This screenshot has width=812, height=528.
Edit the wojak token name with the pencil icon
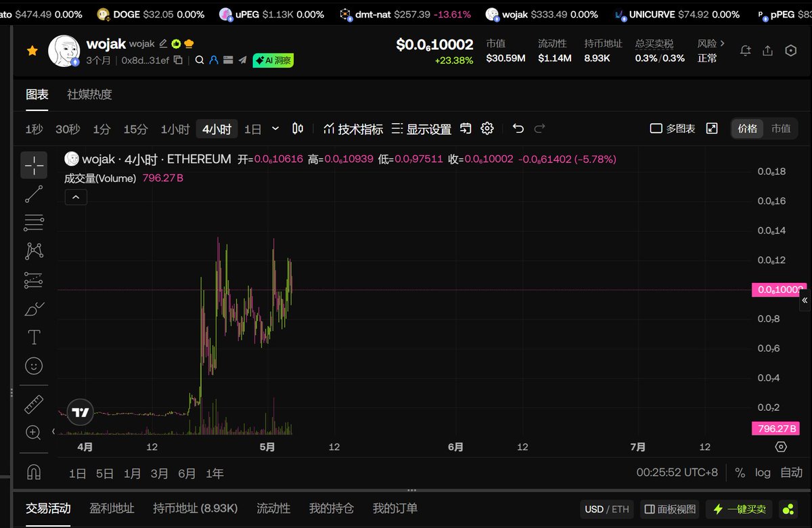(x=163, y=44)
